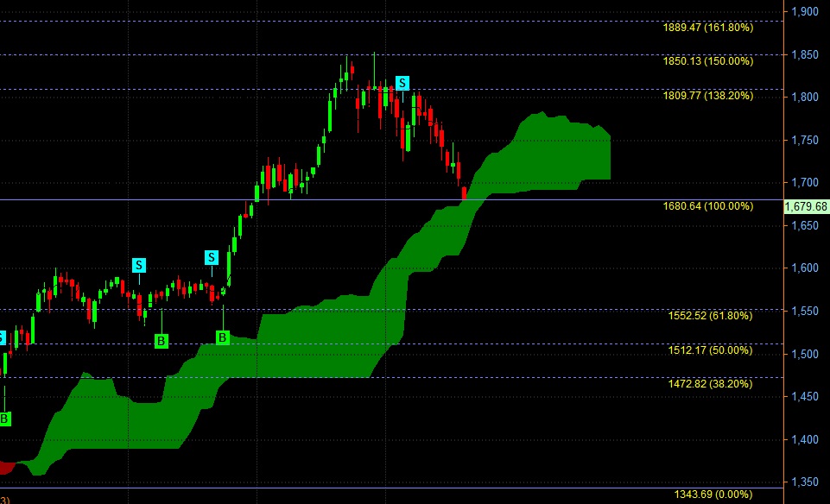Select the 1850.13 (150.00%) Fibonacci label
The width and height of the screenshot is (830, 504).
[707, 61]
